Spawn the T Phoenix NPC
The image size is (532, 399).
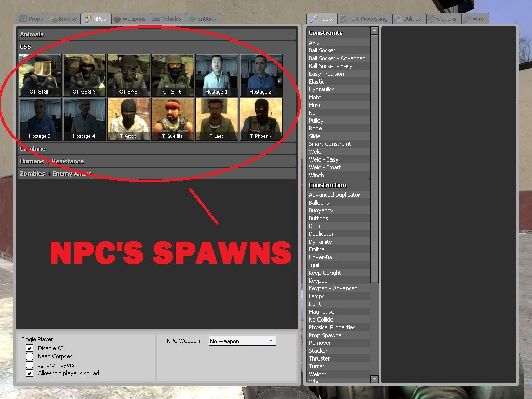[x=261, y=118]
